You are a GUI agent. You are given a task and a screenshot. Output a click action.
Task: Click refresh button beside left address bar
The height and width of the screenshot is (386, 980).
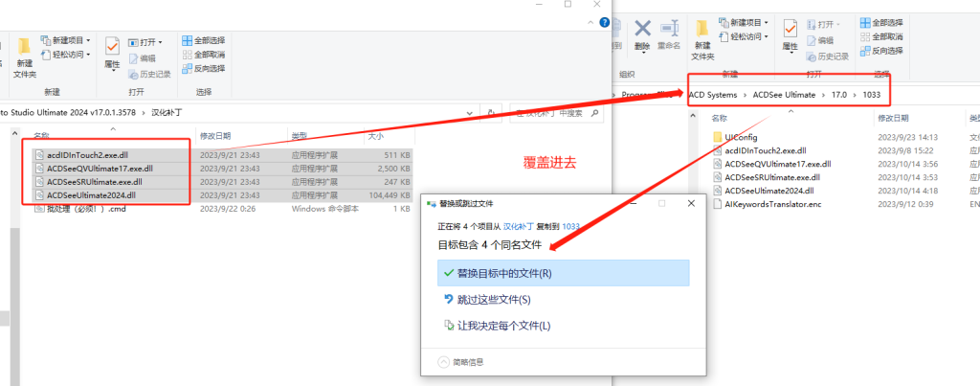(x=491, y=113)
